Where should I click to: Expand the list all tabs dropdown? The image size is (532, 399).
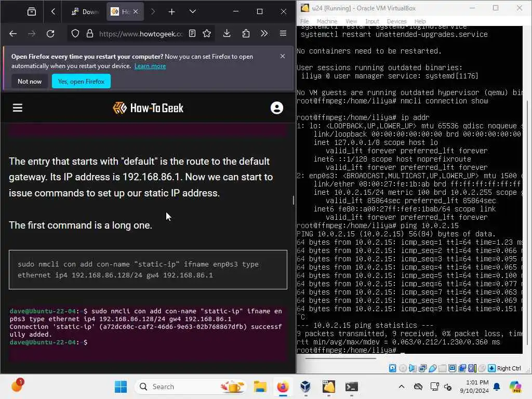pos(192,12)
